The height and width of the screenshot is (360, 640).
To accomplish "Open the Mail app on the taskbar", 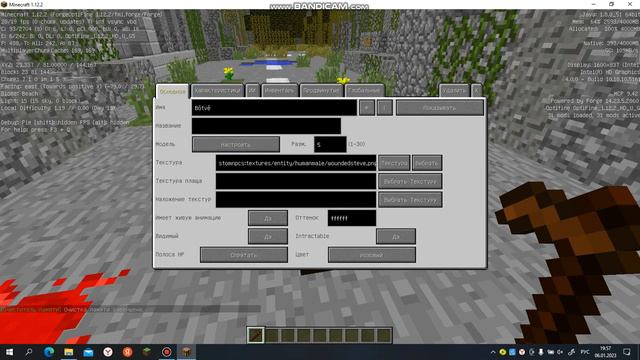I will point(88,352).
